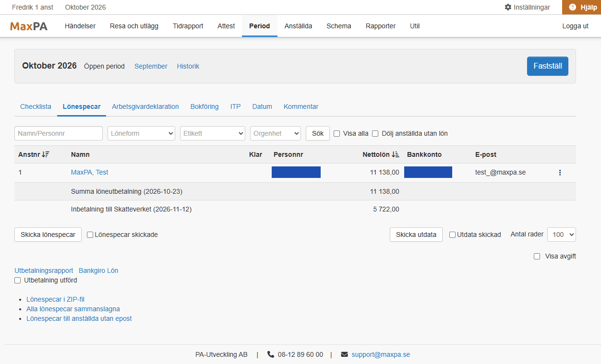Open the Anställda menu
This screenshot has height=364, width=601.
[x=298, y=26]
